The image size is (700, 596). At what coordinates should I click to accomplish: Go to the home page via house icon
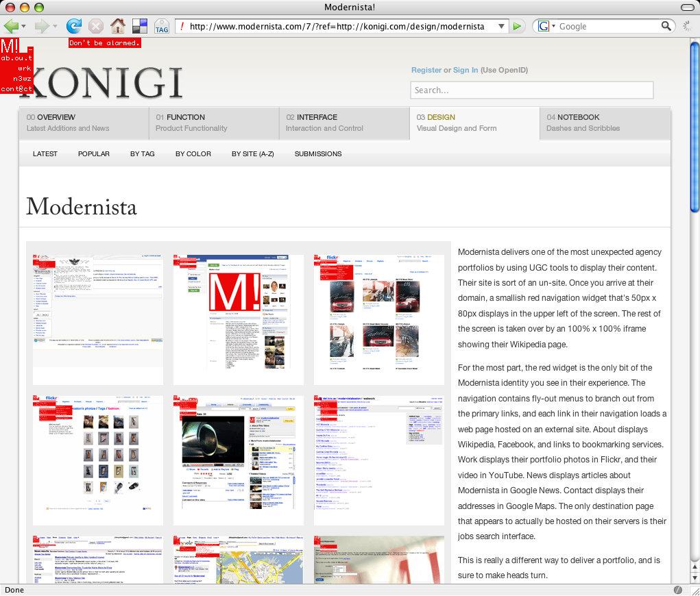point(118,26)
